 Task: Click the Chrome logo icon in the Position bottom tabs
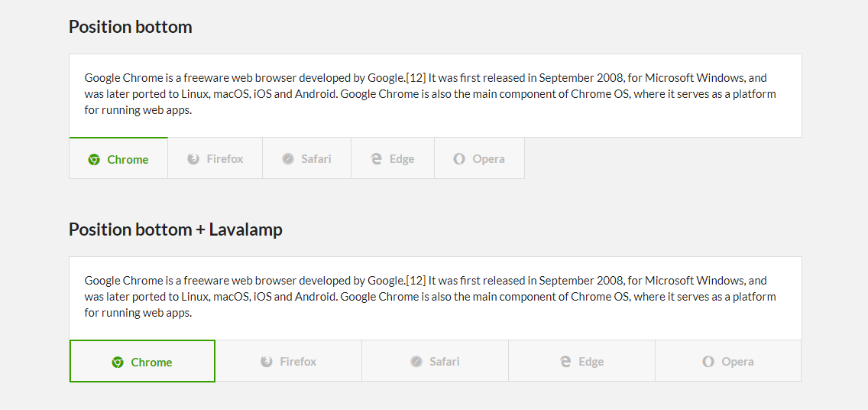(94, 160)
